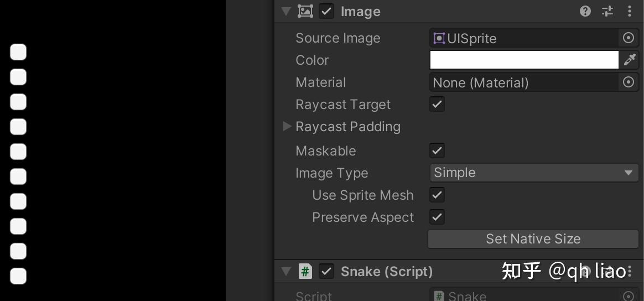Image resolution: width=644 pixels, height=301 pixels.
Task: Open the Image component help reference icon
Action: coord(585,11)
